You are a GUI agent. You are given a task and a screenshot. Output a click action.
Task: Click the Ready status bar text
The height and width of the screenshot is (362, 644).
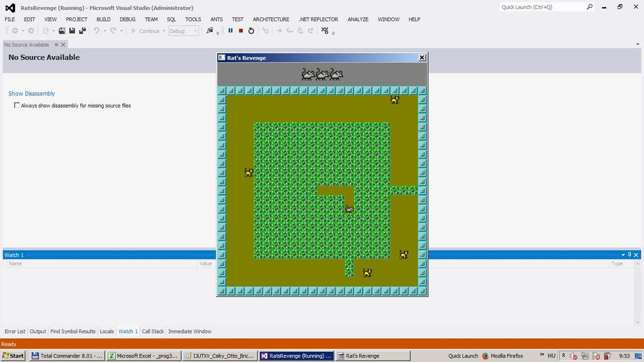(x=9, y=344)
